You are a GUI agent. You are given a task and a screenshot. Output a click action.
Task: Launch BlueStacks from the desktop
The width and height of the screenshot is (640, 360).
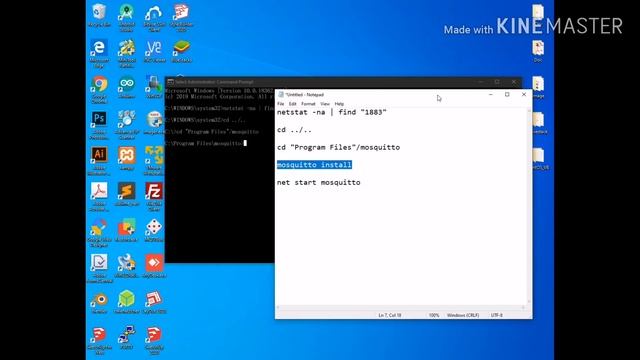[x=181, y=51]
